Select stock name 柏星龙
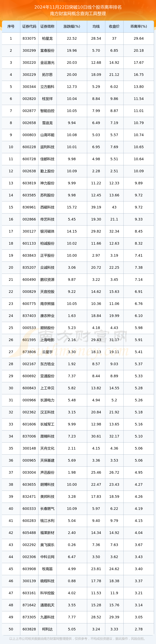 click(47, 38)
